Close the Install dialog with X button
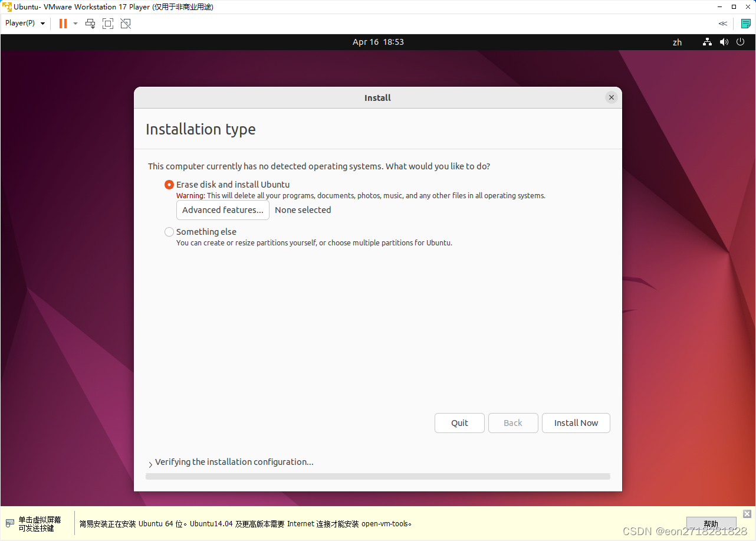The image size is (756, 541). (x=612, y=97)
